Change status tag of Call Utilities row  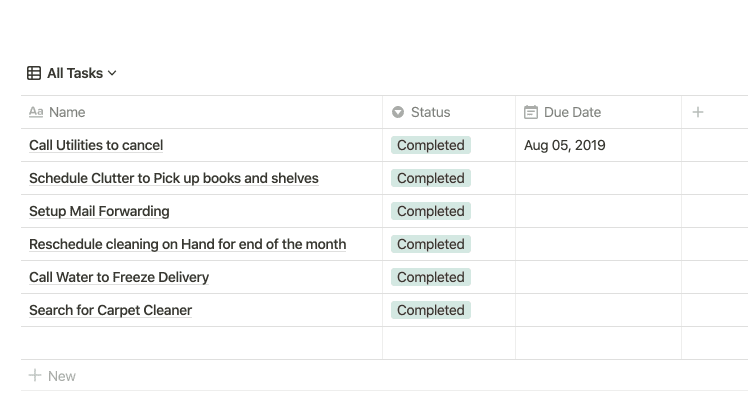click(x=431, y=145)
